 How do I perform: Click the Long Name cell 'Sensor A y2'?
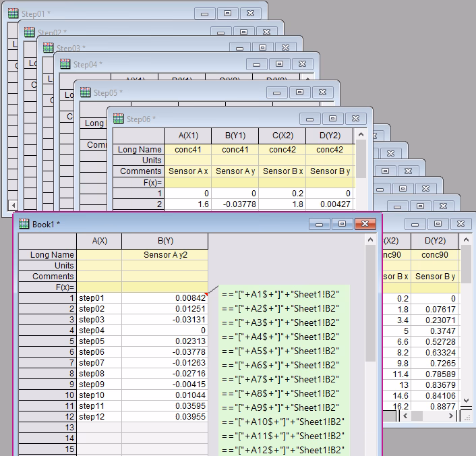click(165, 255)
